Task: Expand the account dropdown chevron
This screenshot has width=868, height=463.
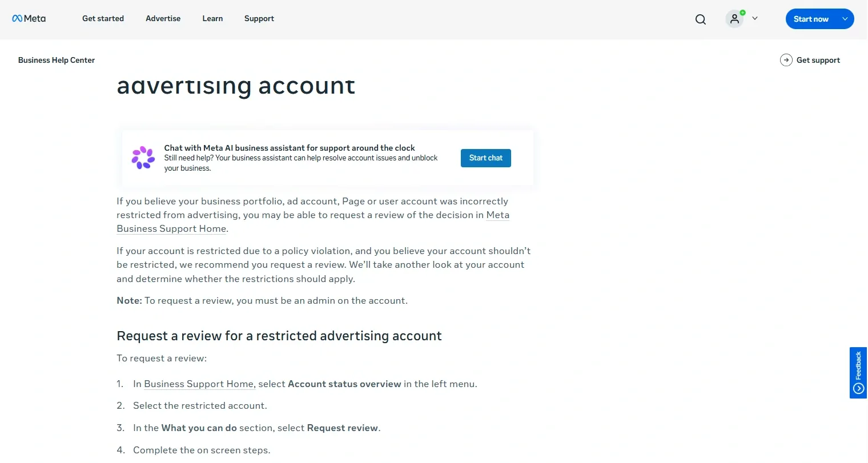Action: coord(755,19)
